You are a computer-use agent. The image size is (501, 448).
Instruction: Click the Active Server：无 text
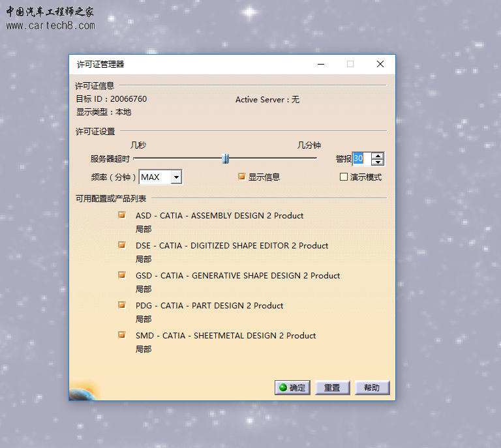(x=267, y=100)
